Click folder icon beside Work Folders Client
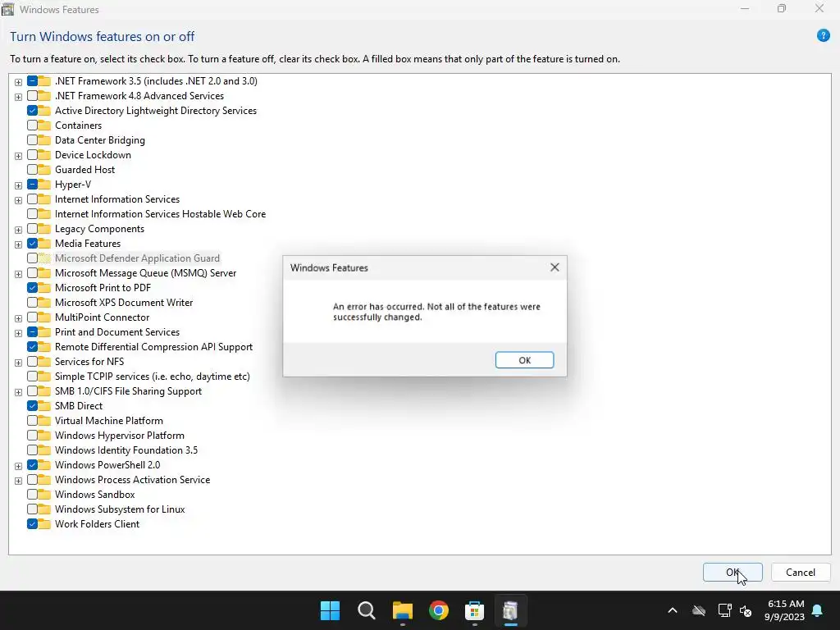This screenshot has height=630, width=840. [44, 524]
